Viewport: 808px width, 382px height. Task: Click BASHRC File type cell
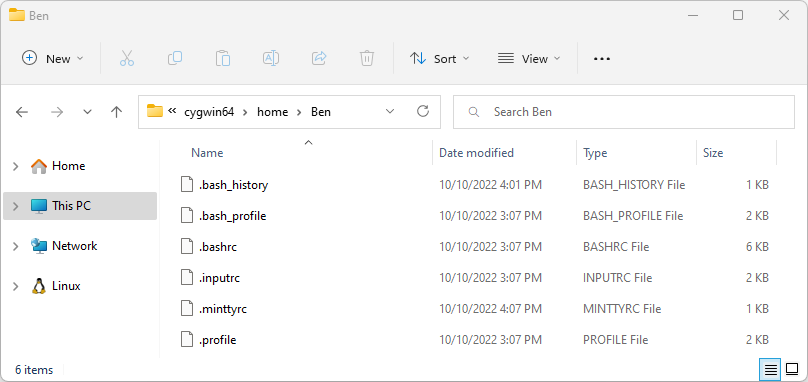pyautogui.click(x=616, y=247)
